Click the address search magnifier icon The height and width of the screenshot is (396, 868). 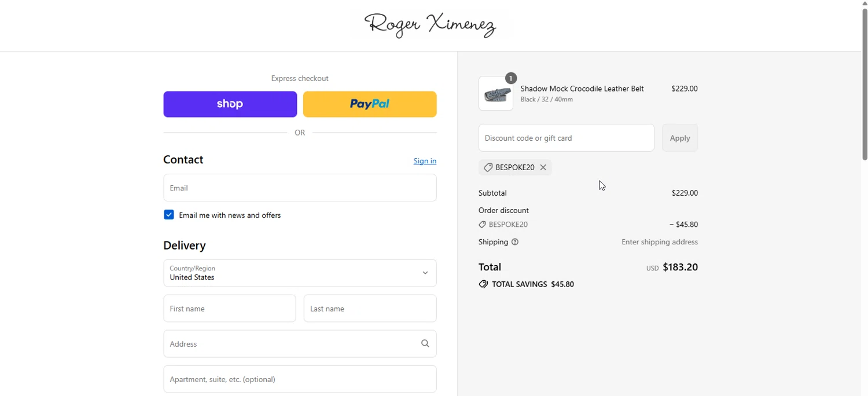pos(425,344)
